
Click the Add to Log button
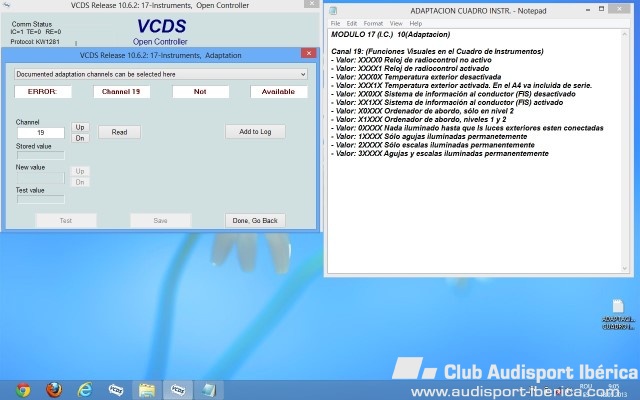point(255,131)
